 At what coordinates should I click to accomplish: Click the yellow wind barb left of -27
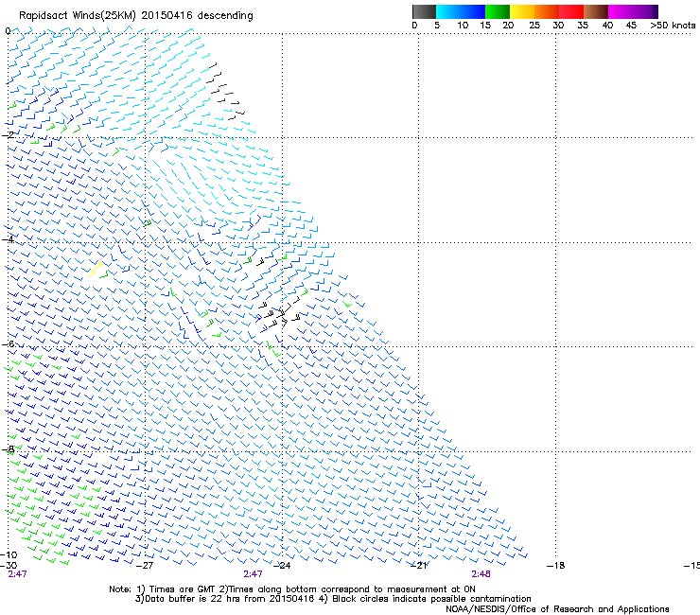pos(96,270)
